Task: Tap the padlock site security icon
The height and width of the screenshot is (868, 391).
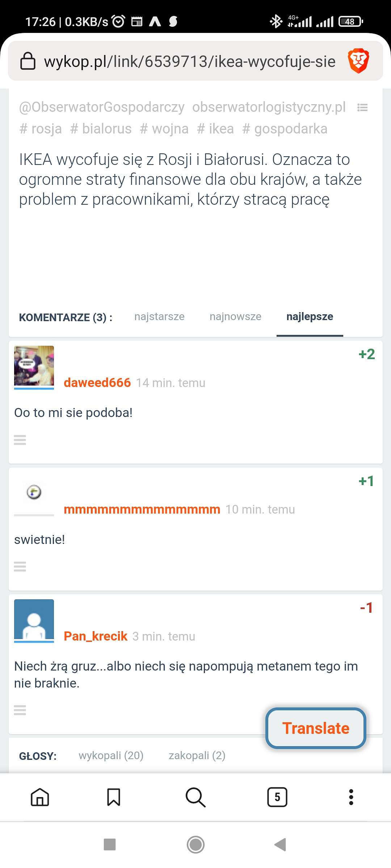Action: coord(28,61)
